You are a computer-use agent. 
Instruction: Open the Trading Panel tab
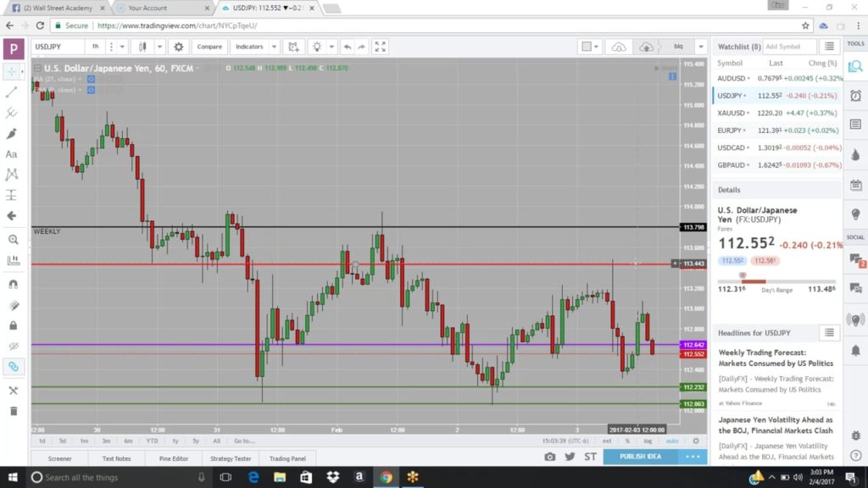pos(287,458)
